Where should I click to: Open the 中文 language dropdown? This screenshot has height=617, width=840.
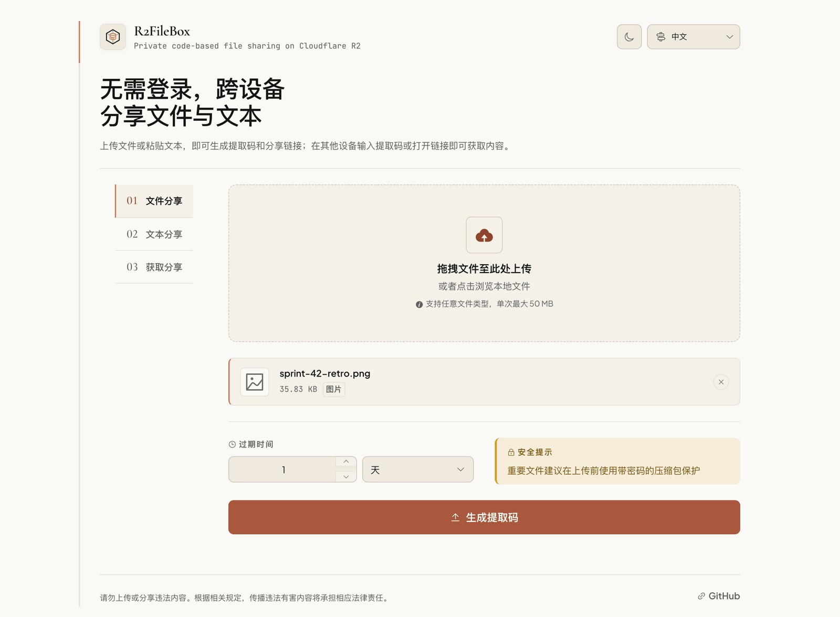pos(693,37)
